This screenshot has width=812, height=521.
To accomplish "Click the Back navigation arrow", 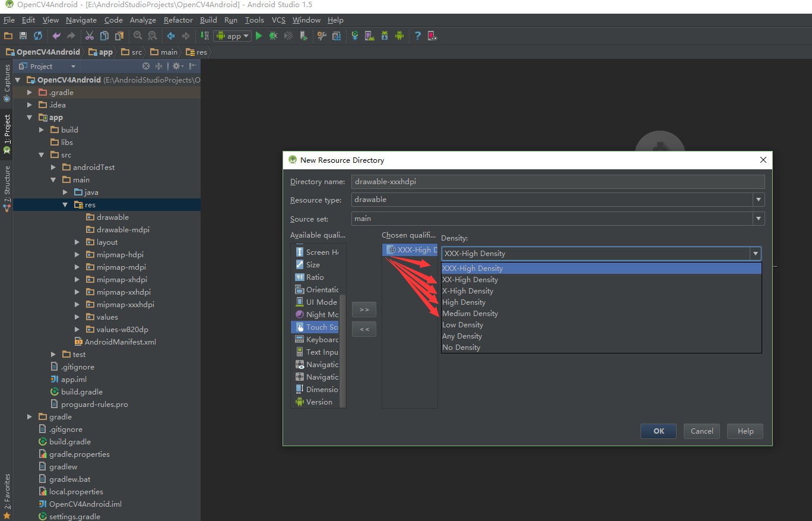I will (171, 36).
